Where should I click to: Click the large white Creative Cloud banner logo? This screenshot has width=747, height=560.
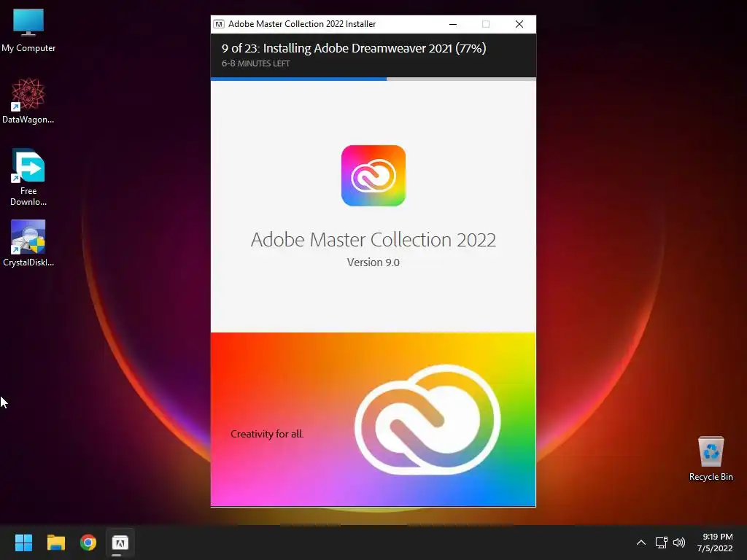coord(427,419)
